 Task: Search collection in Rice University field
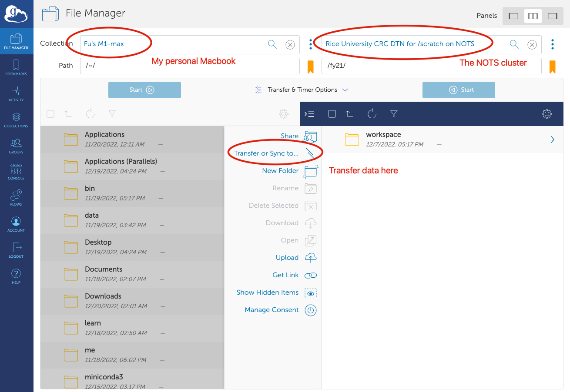(x=514, y=44)
